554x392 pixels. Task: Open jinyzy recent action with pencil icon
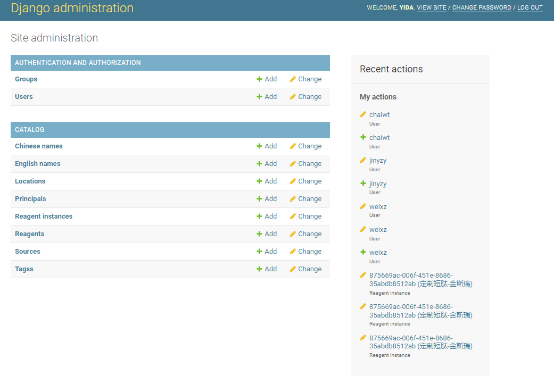(x=378, y=160)
